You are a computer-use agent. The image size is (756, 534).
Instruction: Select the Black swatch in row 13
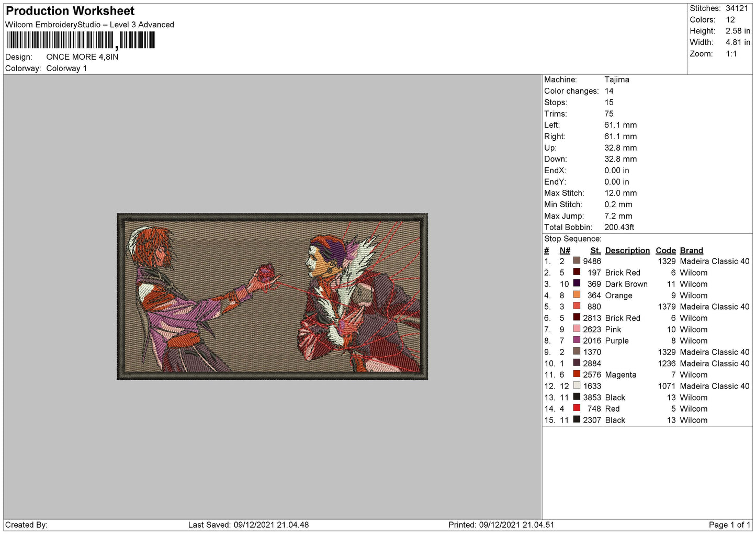pos(577,397)
